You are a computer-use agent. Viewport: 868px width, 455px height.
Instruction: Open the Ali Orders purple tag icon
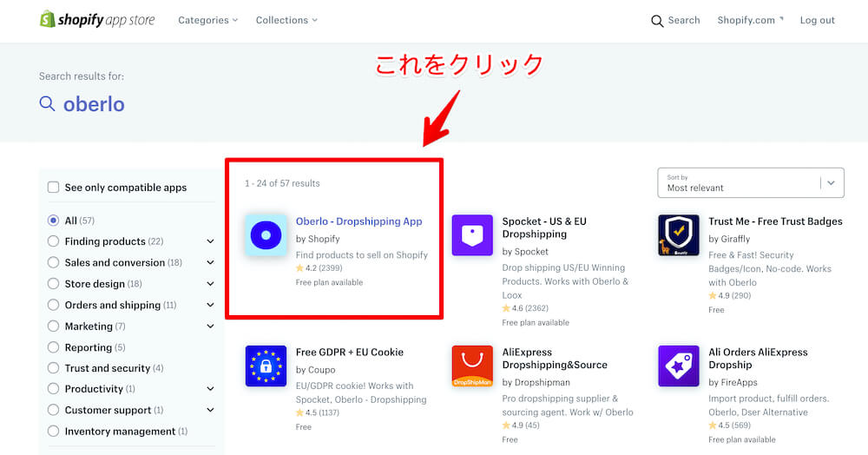tap(679, 366)
